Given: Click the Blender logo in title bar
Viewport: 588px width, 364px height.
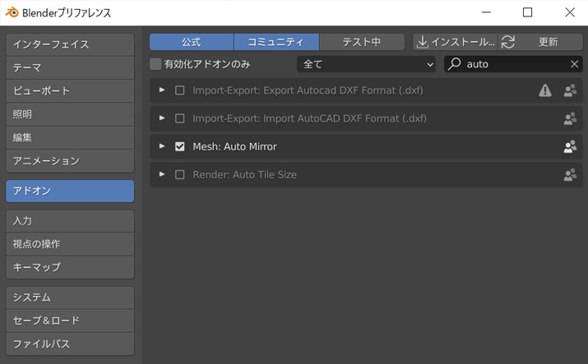Looking at the screenshot, I should tap(12, 12).
